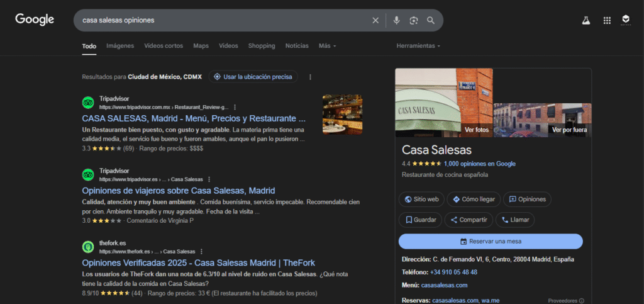644x304 pixels.
Task: Click 'Comentario de Virginia P' text
Action: coord(160,221)
